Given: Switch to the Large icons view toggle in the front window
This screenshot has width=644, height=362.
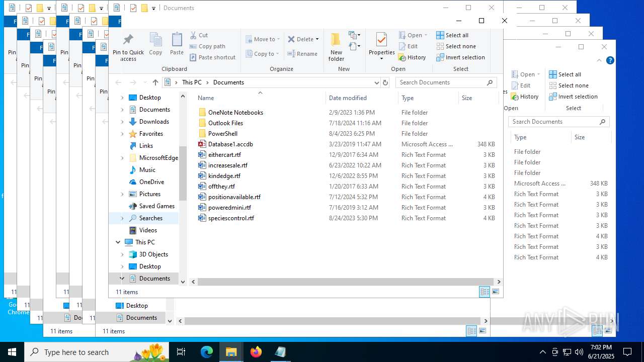Looking at the screenshot, I should coord(496,292).
